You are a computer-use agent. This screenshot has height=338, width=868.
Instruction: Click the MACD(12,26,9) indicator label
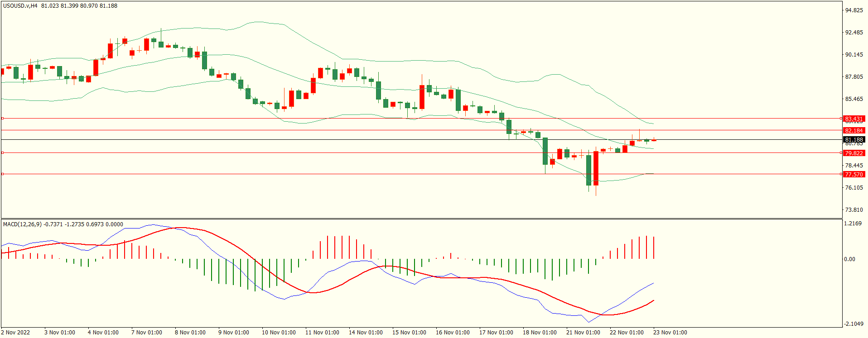(x=23, y=224)
